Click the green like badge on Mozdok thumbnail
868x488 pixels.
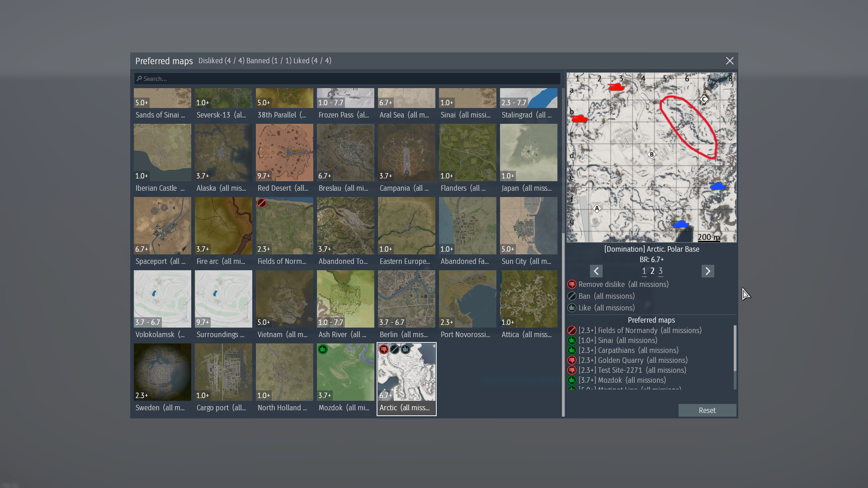tap(323, 349)
